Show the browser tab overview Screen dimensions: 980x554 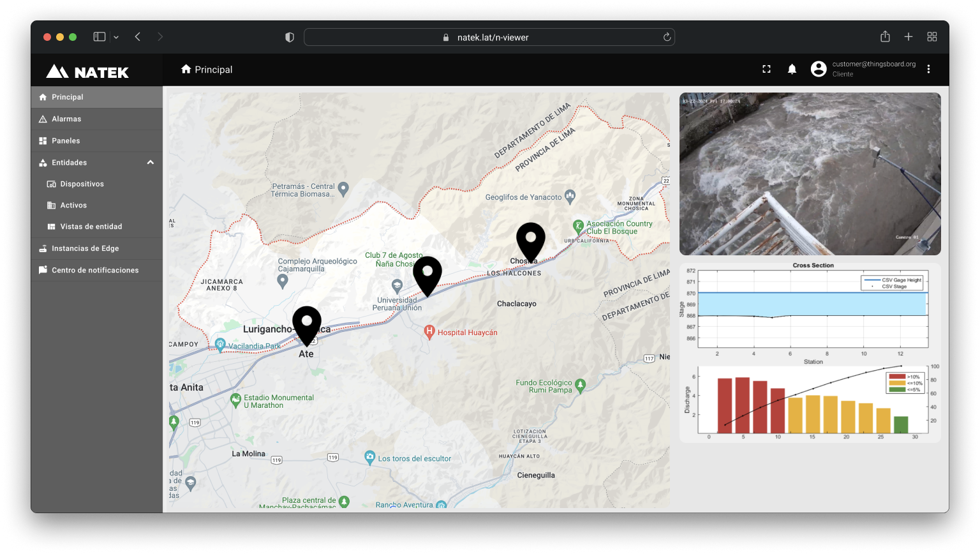pos(932,37)
